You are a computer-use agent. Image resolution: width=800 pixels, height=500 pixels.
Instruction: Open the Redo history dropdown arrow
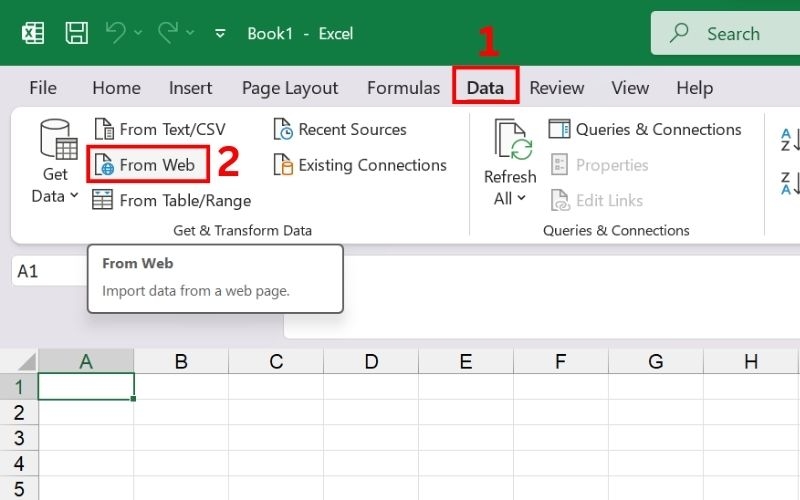pyautogui.click(x=190, y=33)
